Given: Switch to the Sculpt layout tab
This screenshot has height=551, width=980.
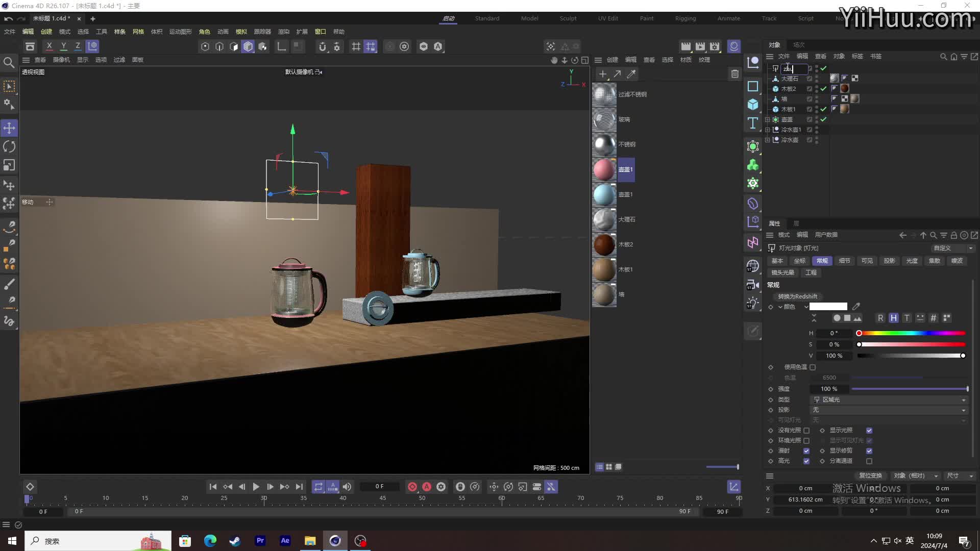Looking at the screenshot, I should click(x=568, y=18).
